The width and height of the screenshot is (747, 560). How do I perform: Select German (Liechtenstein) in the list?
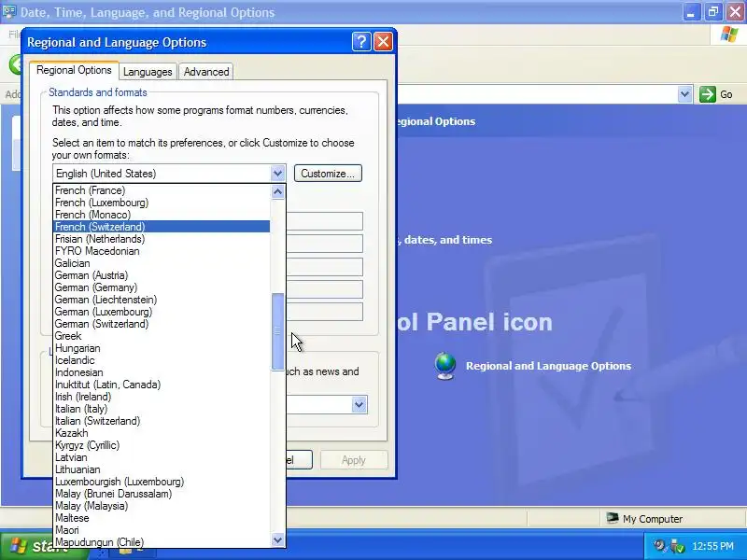162,300
